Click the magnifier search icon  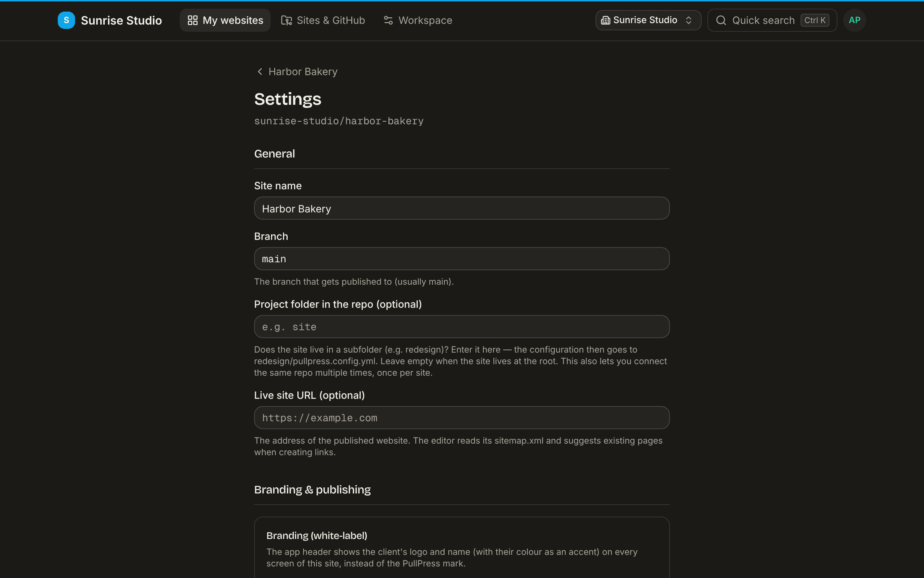click(721, 20)
